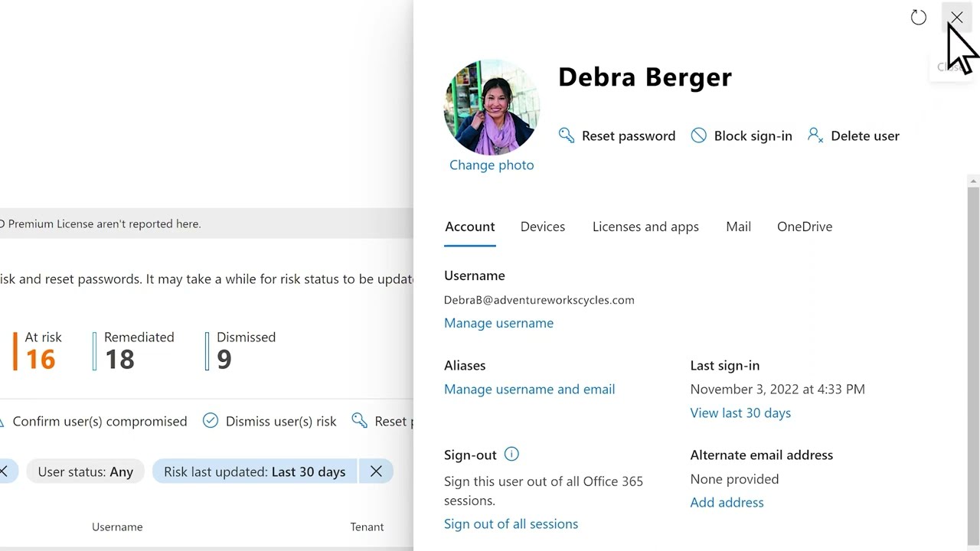
Task: Click the DebraB@adventureworkscycles.com username text
Action: 539,300
